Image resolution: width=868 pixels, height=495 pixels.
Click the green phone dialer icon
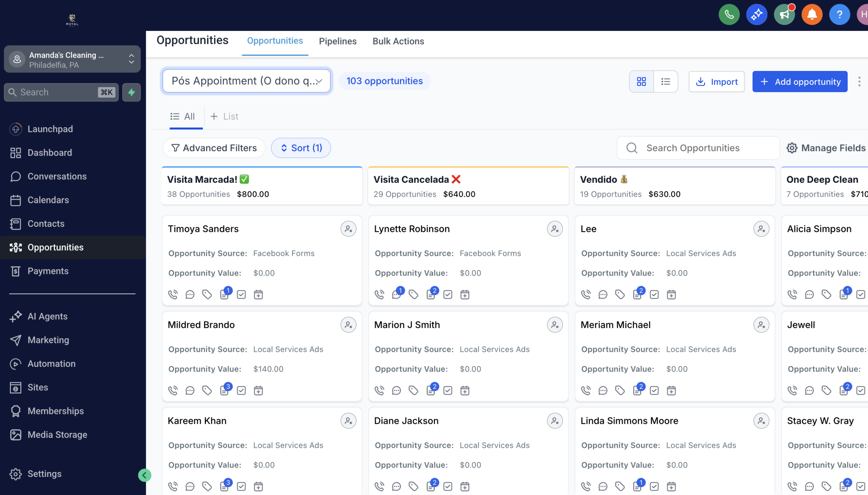(729, 15)
